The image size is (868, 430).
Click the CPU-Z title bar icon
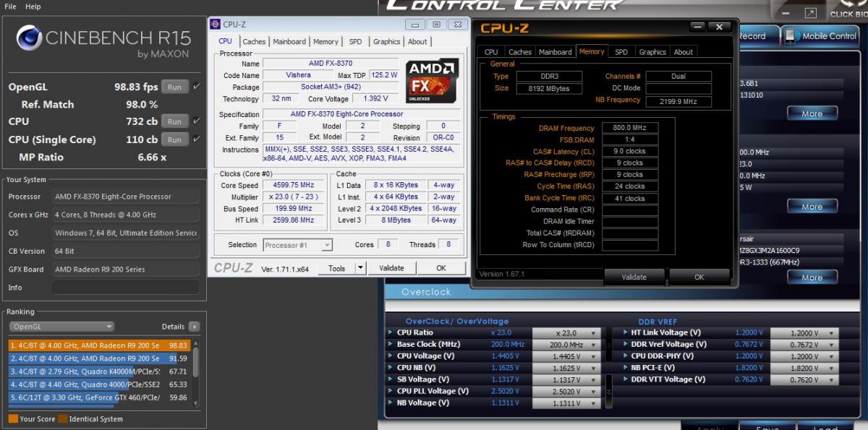(x=216, y=24)
